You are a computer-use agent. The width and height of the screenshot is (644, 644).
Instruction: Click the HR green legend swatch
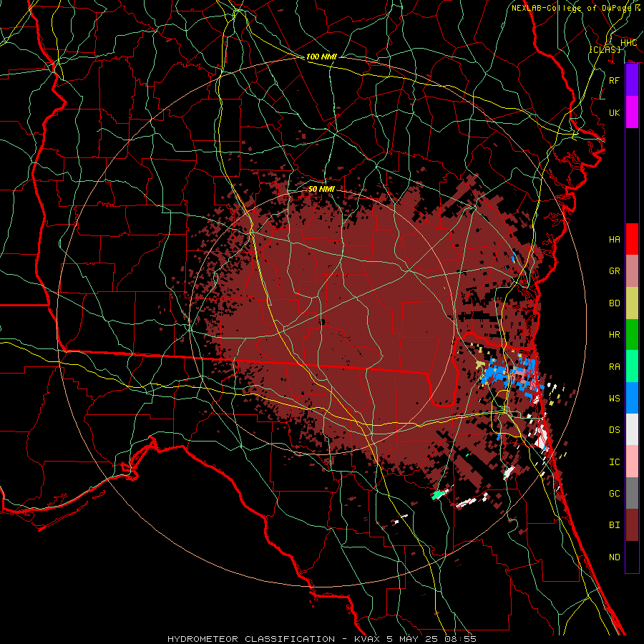point(632,335)
